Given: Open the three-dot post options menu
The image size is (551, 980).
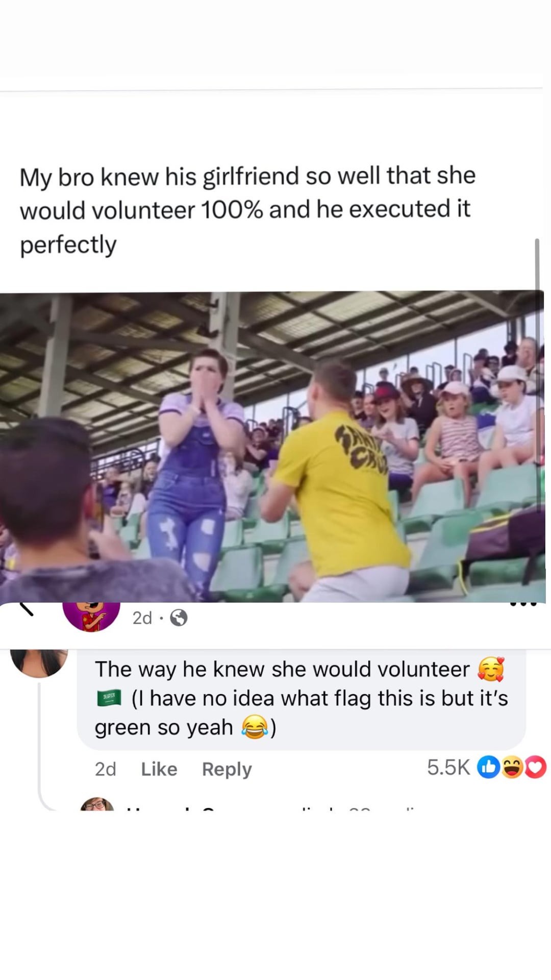Looking at the screenshot, I should click(523, 605).
